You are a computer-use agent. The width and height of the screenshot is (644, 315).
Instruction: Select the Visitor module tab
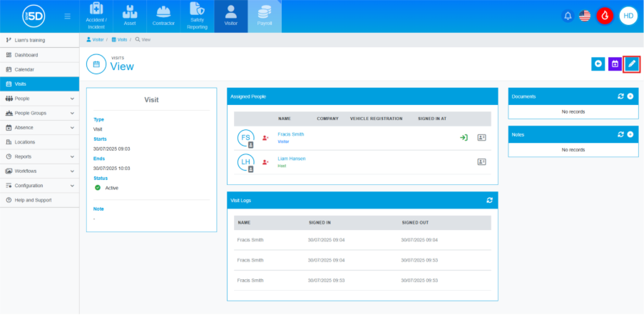pyautogui.click(x=231, y=16)
